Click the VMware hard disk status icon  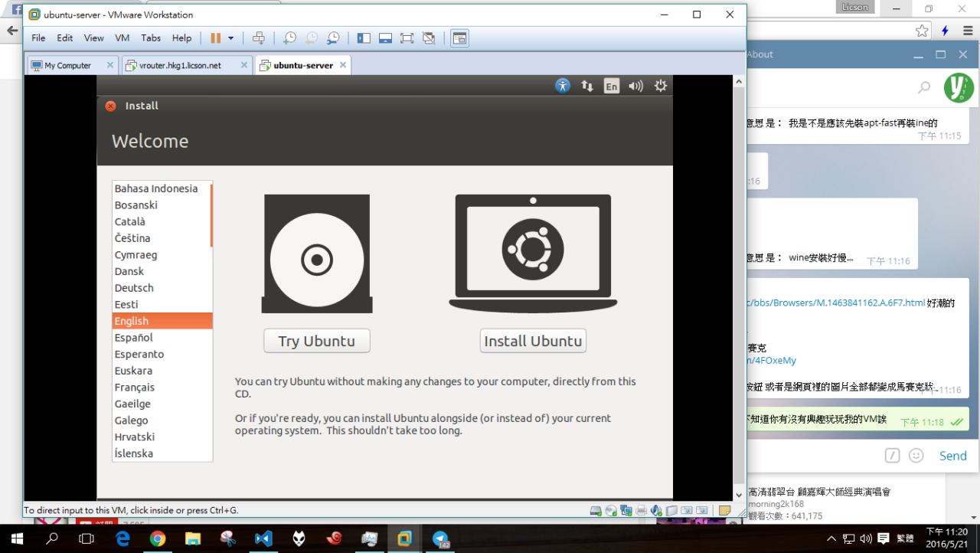point(596,511)
